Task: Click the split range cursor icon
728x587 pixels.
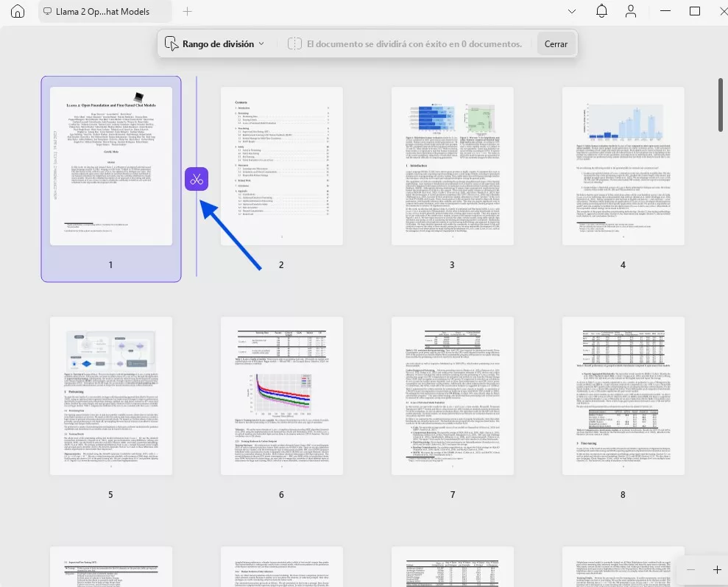Action: pos(172,44)
